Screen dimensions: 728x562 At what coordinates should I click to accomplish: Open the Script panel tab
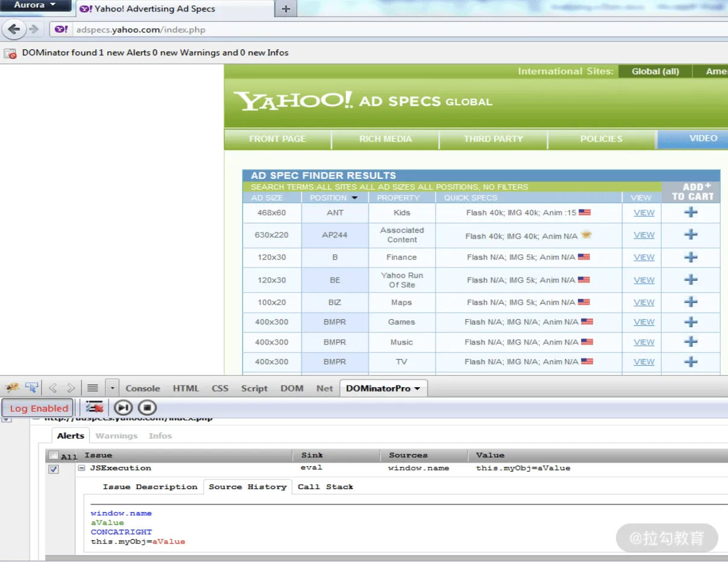click(254, 389)
